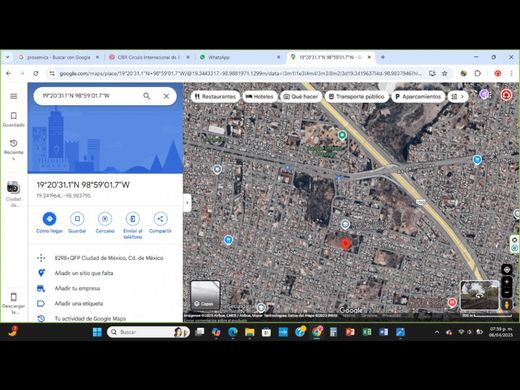Go back in the browser
This screenshot has width=520, height=390.
pyautogui.click(x=9, y=73)
